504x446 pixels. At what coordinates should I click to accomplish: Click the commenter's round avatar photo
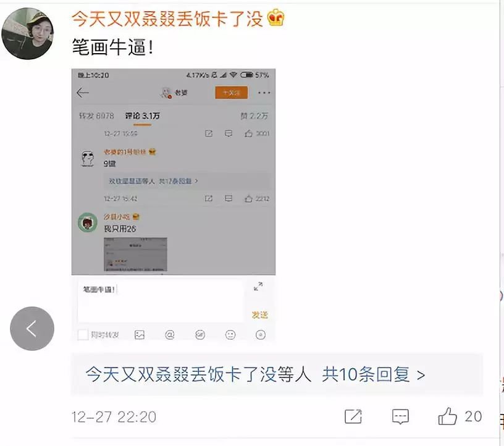click(x=28, y=33)
